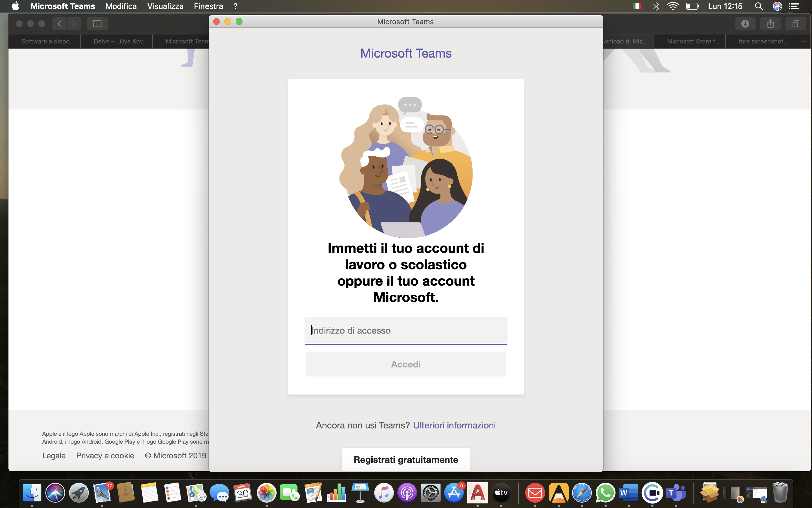Screen dimensions: 812x508
Task: Click Siri icon in the menu bar
Action: coord(777,6)
